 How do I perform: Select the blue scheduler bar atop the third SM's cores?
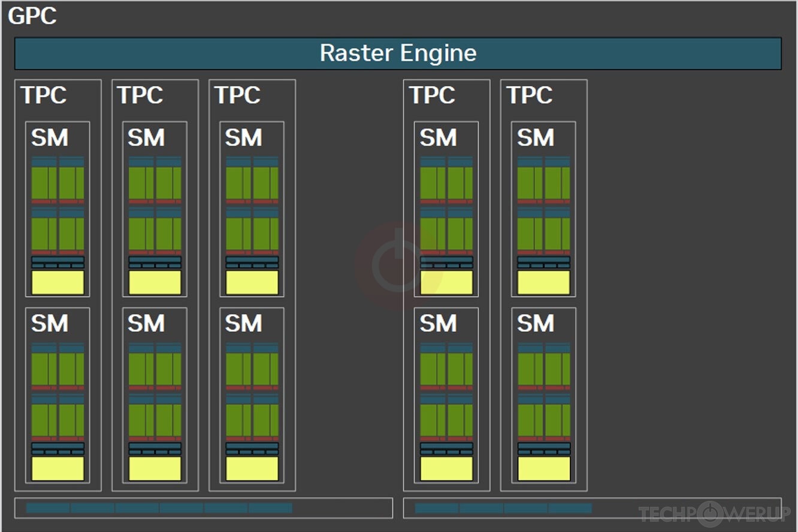point(251,160)
